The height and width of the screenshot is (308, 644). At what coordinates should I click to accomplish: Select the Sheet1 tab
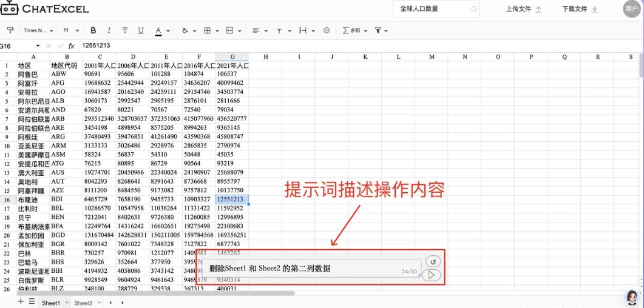point(51,303)
